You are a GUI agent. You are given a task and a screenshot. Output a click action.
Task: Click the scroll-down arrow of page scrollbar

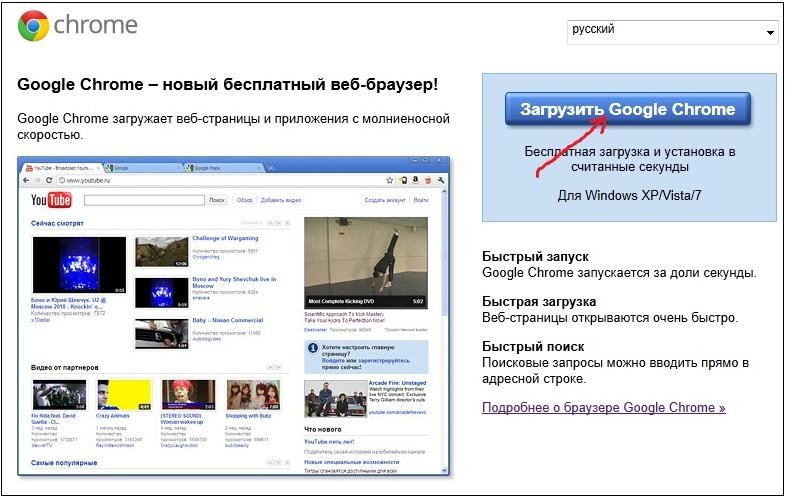point(444,470)
